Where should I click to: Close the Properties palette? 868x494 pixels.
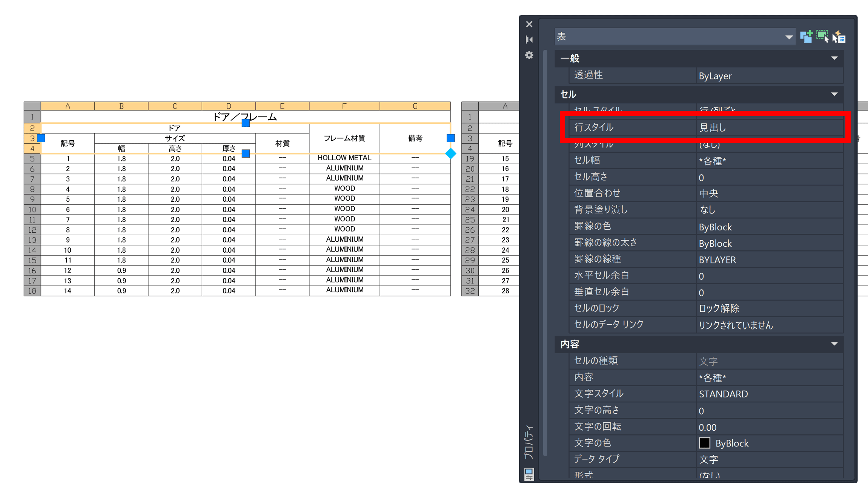pos(529,24)
